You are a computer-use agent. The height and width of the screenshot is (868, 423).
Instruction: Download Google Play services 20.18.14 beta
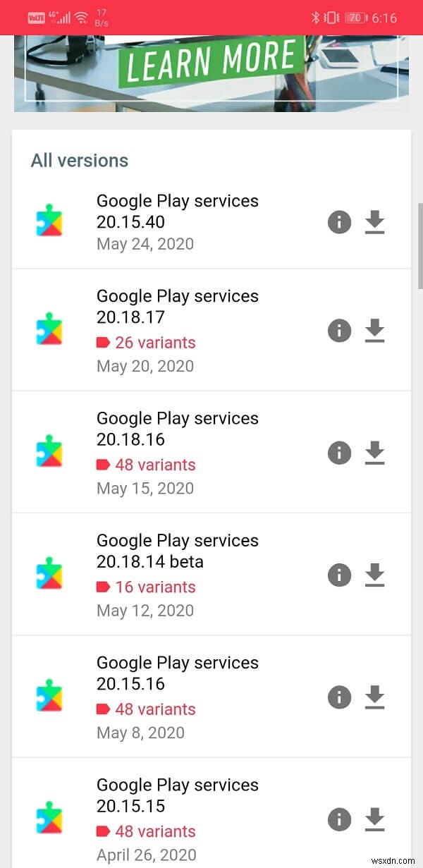point(374,575)
